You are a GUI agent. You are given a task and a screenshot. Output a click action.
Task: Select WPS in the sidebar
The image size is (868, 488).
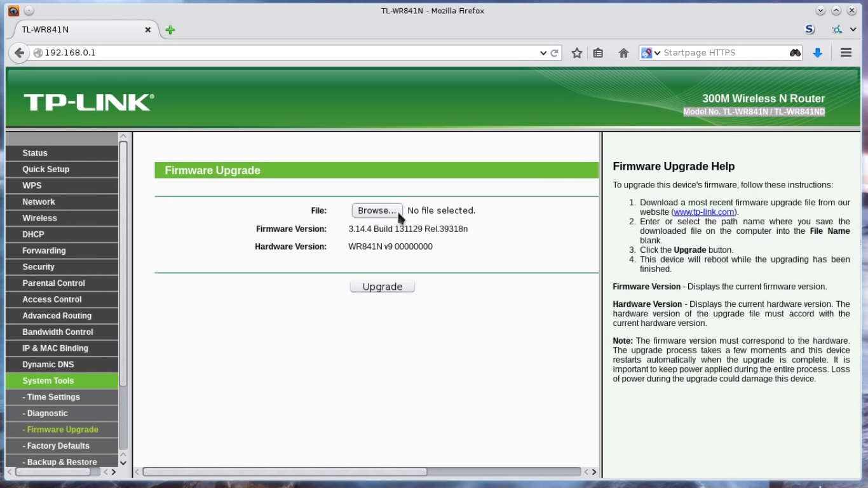[62, 186]
